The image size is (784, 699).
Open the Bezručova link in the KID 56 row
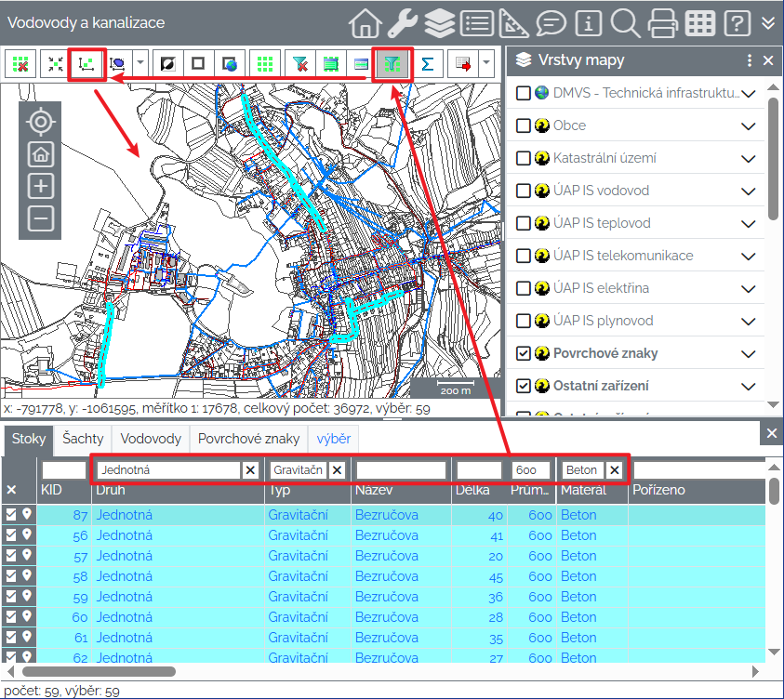click(x=387, y=535)
